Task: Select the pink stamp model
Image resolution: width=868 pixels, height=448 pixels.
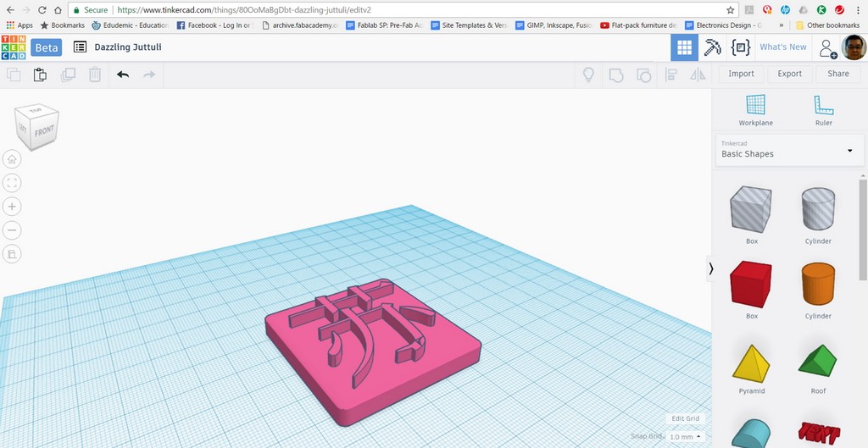Action: click(x=372, y=354)
